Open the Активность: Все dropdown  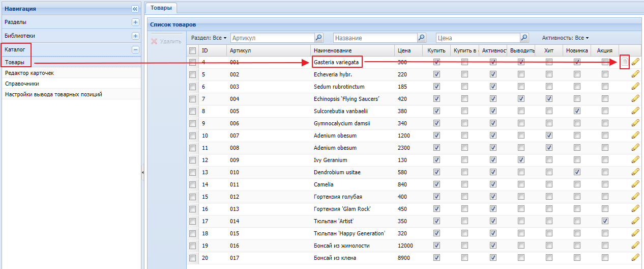565,38
